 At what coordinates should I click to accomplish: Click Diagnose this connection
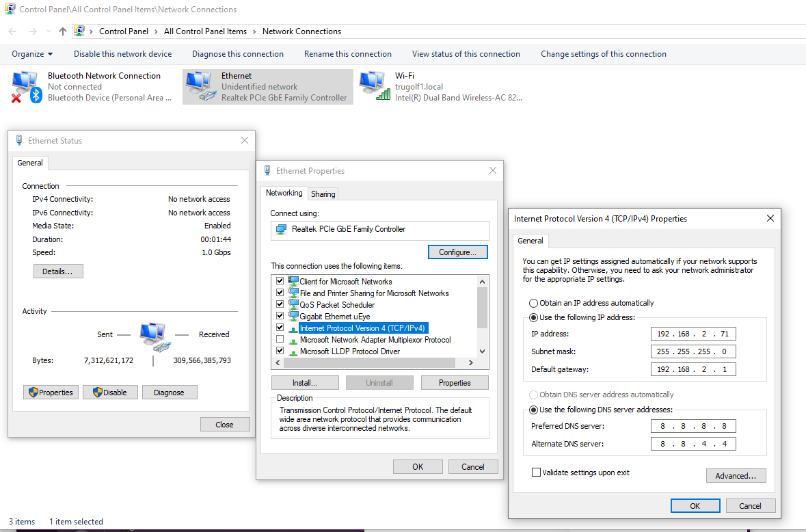[x=238, y=54]
